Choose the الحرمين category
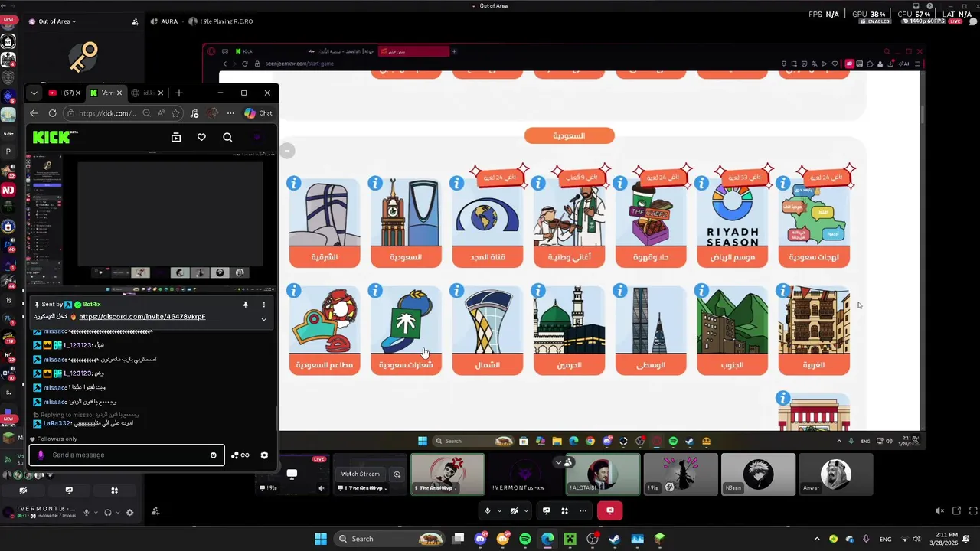 (569, 331)
